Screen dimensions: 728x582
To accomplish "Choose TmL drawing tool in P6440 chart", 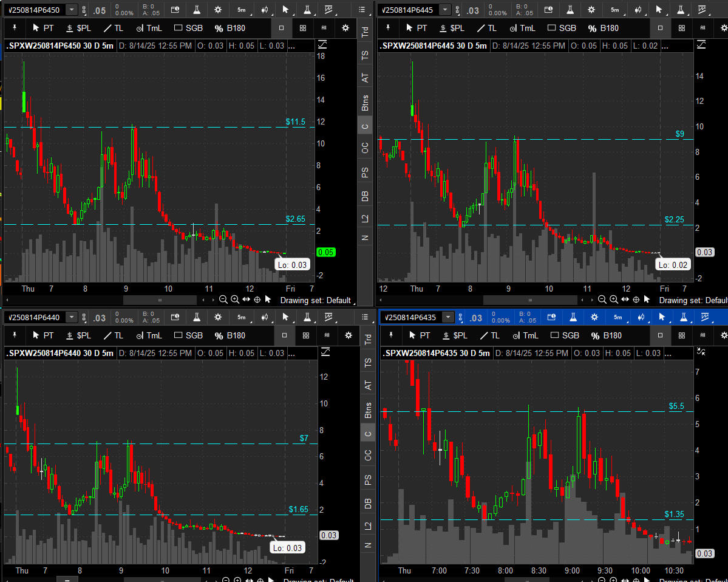I will 148,335.
